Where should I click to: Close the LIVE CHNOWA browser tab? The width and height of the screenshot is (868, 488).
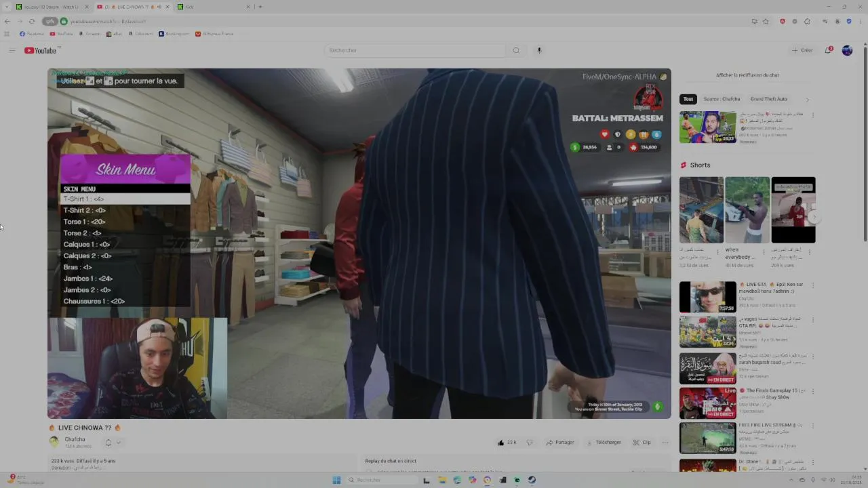point(167,7)
